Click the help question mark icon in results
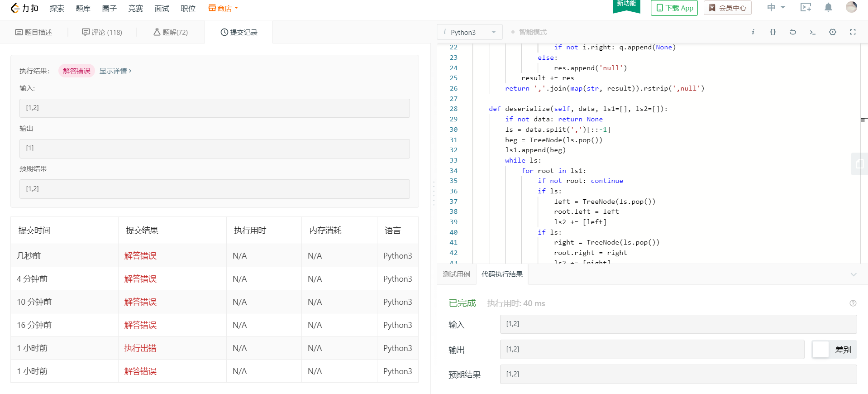The height and width of the screenshot is (394, 868). pos(853,303)
